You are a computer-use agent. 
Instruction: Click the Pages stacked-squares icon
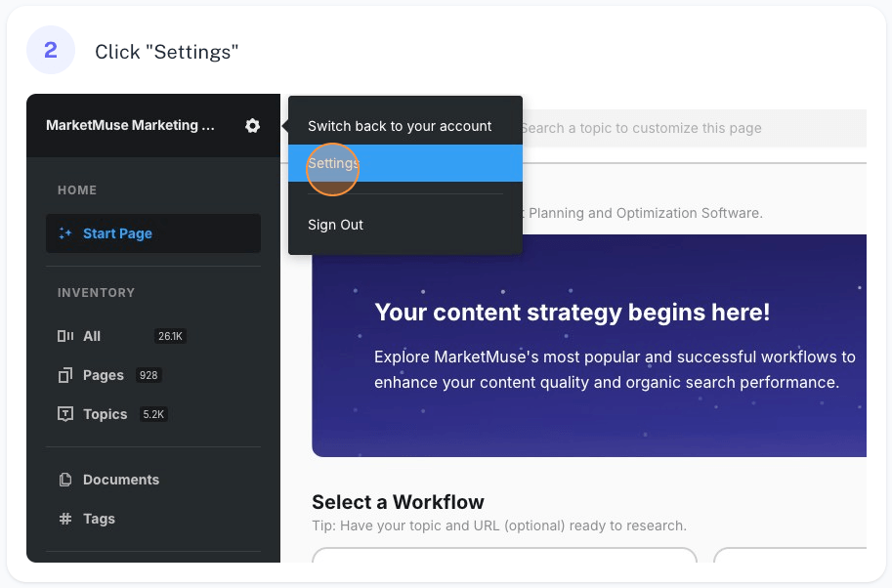click(x=65, y=375)
